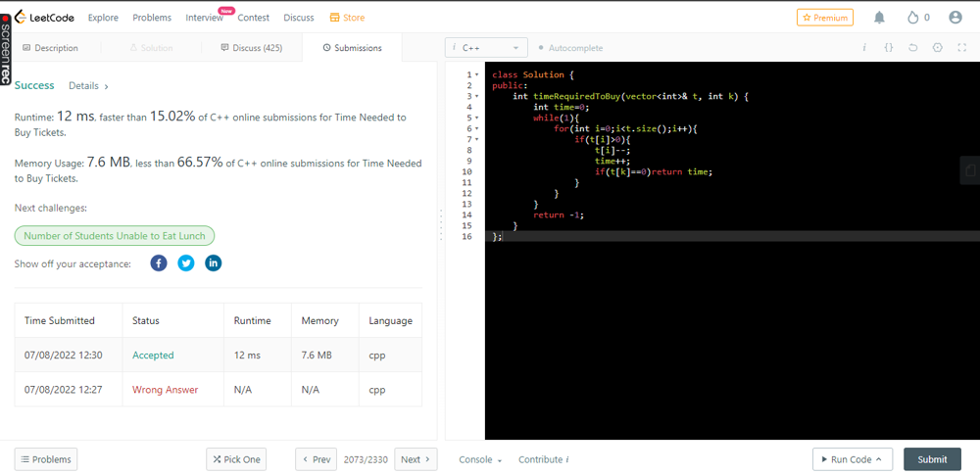Collapse code fold at line 3
This screenshot has width=980, height=475.
477,96
